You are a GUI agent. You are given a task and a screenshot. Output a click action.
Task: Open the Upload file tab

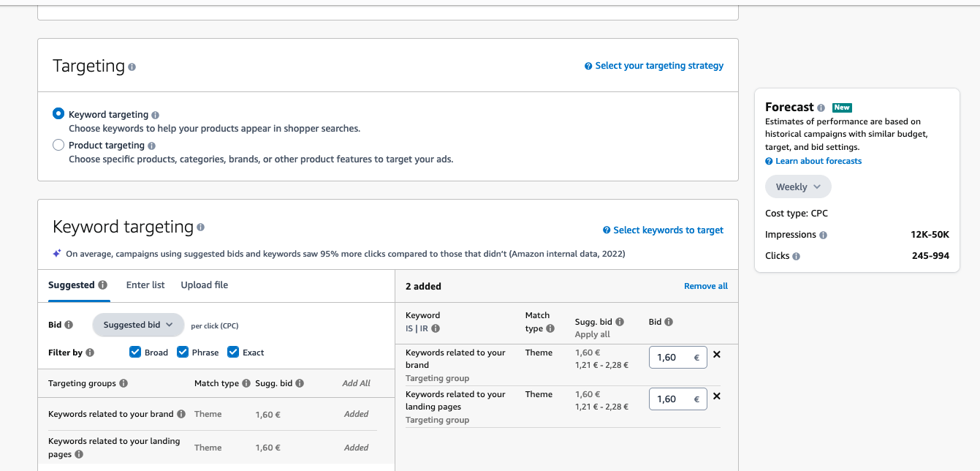(205, 285)
